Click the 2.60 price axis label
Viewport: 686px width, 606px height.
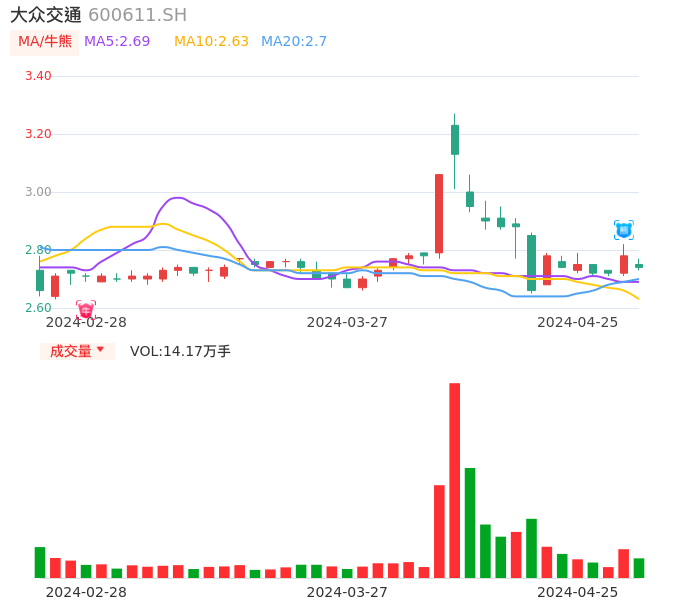point(38,308)
